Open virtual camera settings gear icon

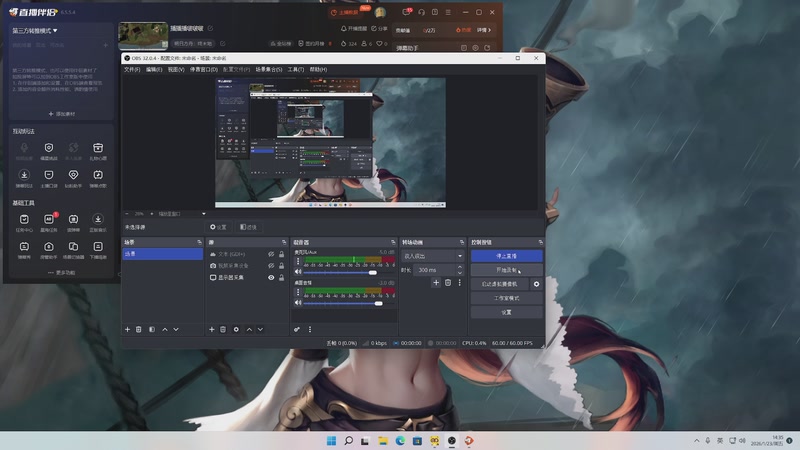536,284
